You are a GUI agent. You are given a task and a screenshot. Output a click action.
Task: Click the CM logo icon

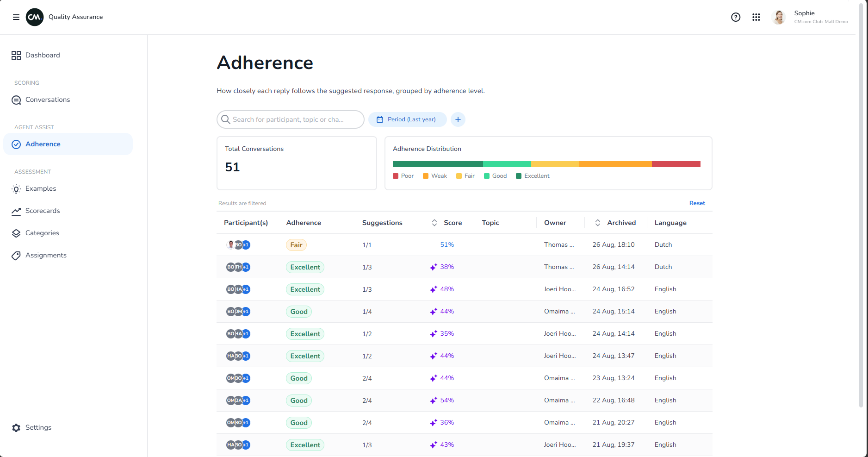pyautogui.click(x=35, y=17)
